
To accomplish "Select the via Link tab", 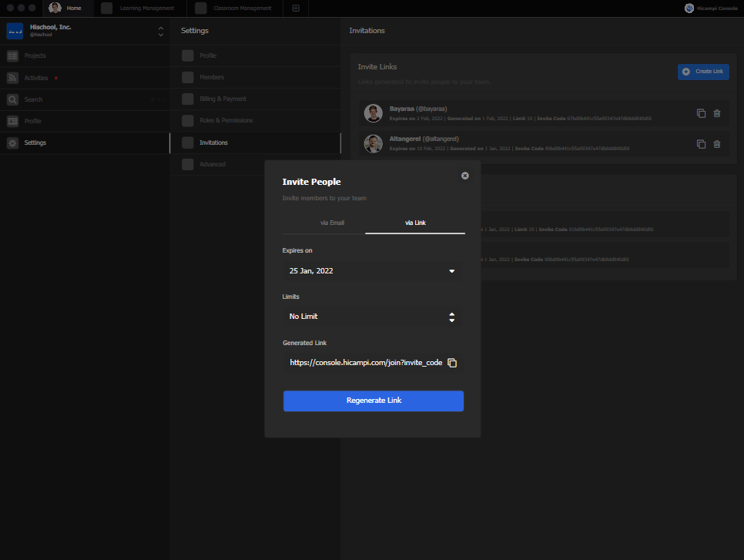I will pyautogui.click(x=415, y=223).
